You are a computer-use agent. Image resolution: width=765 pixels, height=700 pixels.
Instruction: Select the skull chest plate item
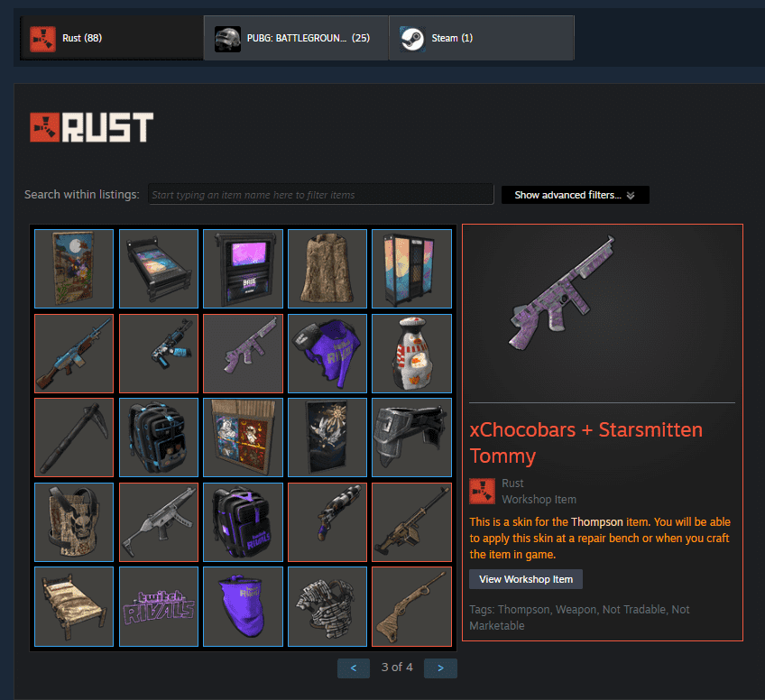74,522
